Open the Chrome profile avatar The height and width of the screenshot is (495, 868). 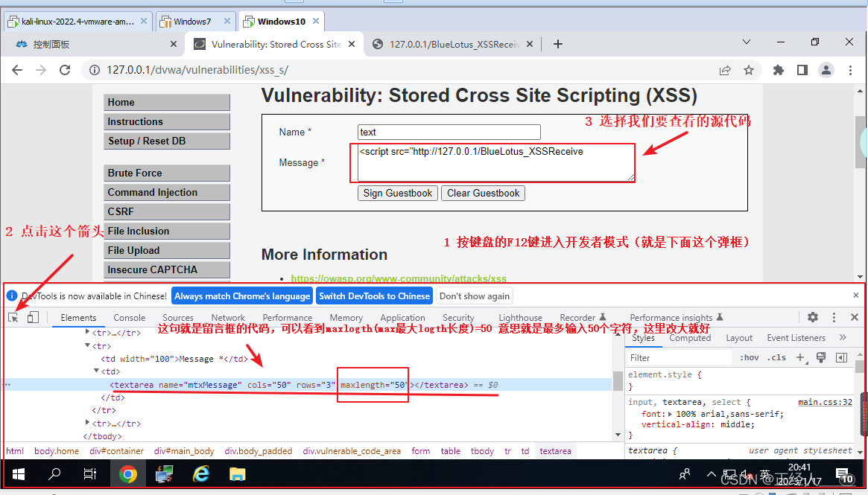(x=826, y=70)
